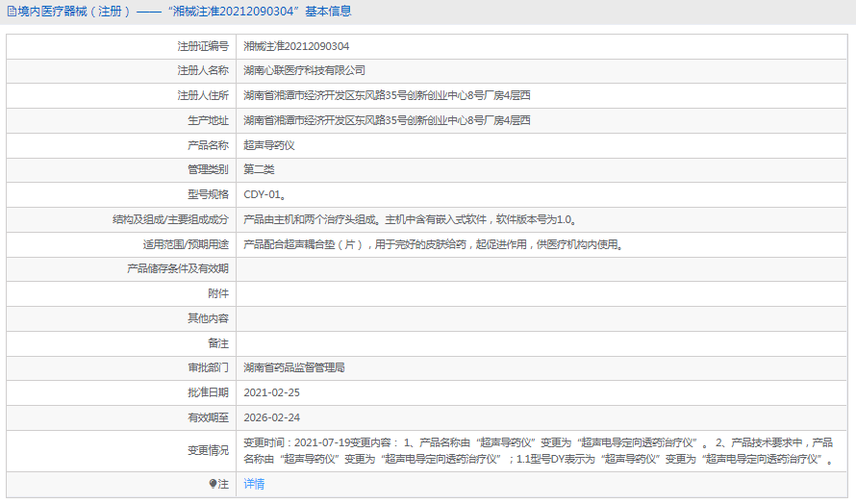Click the 其他内容 label
Viewport: 856px width, 504px height.
click(208, 318)
